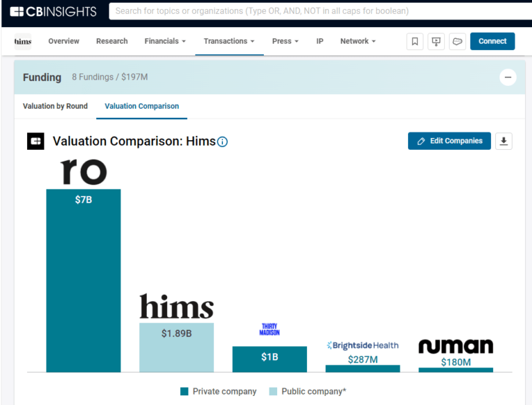This screenshot has width=532, height=405.
Task: Click the Thirty Madison logo
Action: (269, 329)
